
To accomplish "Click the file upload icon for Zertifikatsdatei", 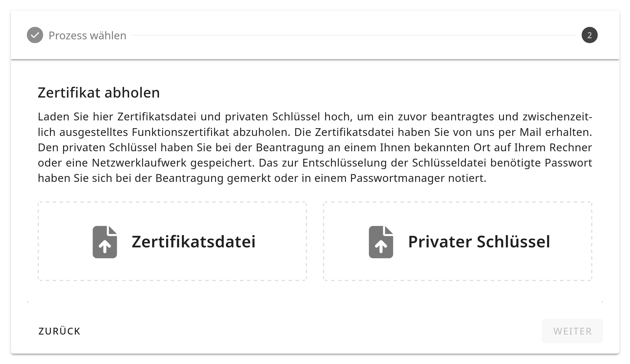I will click(105, 242).
